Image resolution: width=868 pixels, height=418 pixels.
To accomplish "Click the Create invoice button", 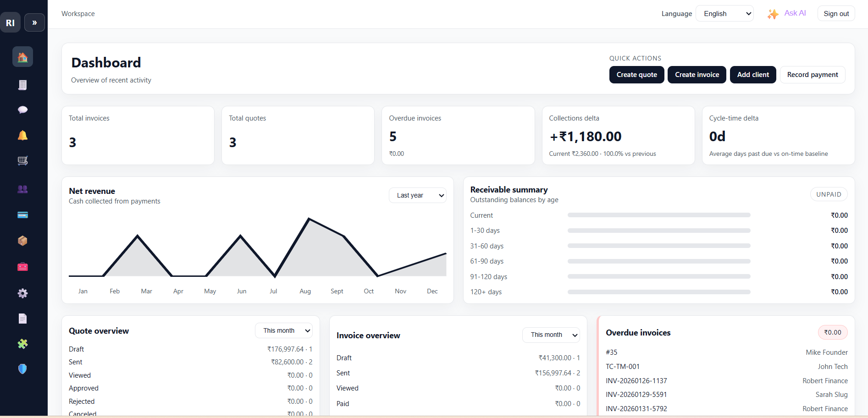I will point(697,74).
